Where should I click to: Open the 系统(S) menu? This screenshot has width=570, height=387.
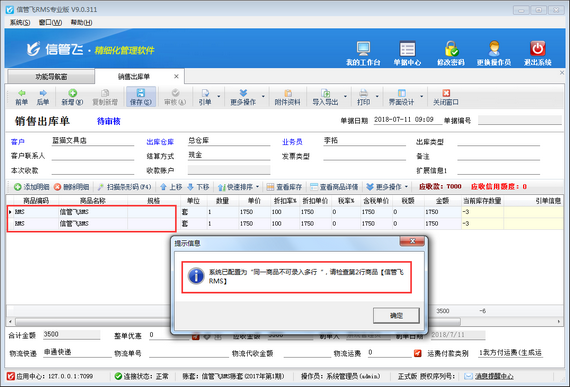[x=20, y=23]
